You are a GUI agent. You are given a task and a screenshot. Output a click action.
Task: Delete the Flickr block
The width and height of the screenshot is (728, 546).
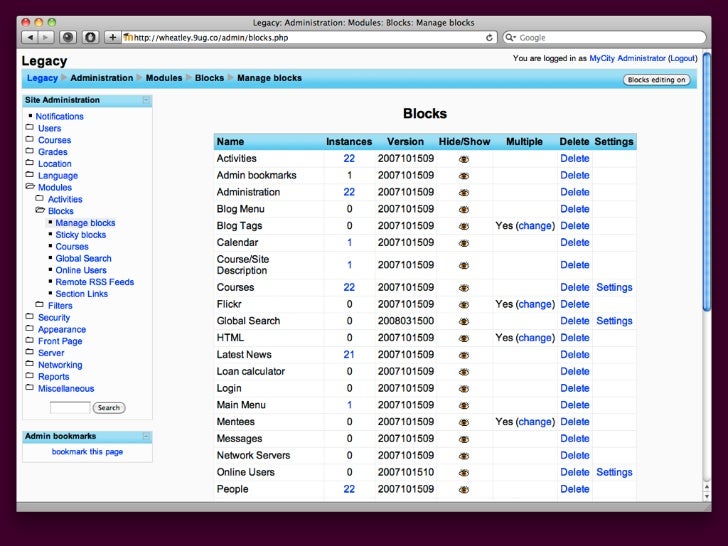[574, 304]
